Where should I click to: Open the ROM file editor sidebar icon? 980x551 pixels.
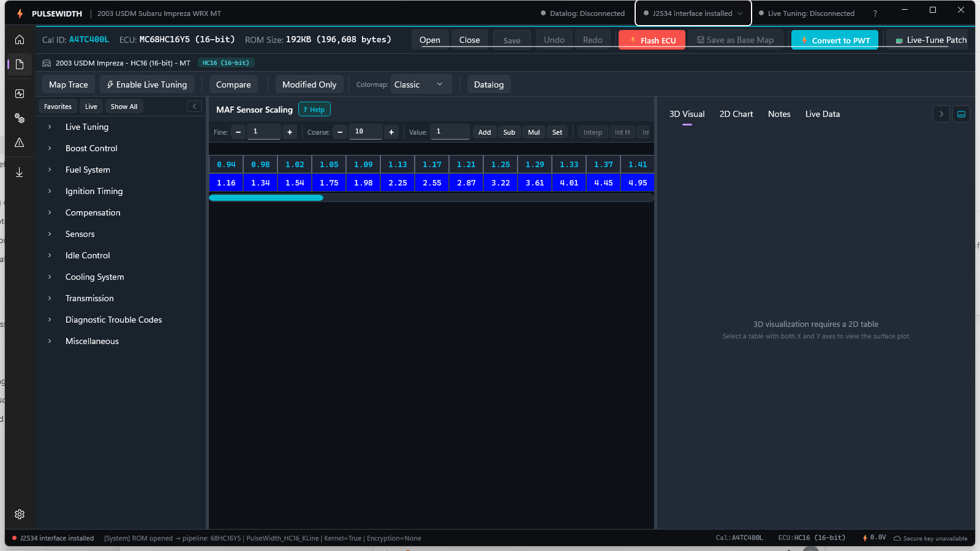click(x=20, y=64)
